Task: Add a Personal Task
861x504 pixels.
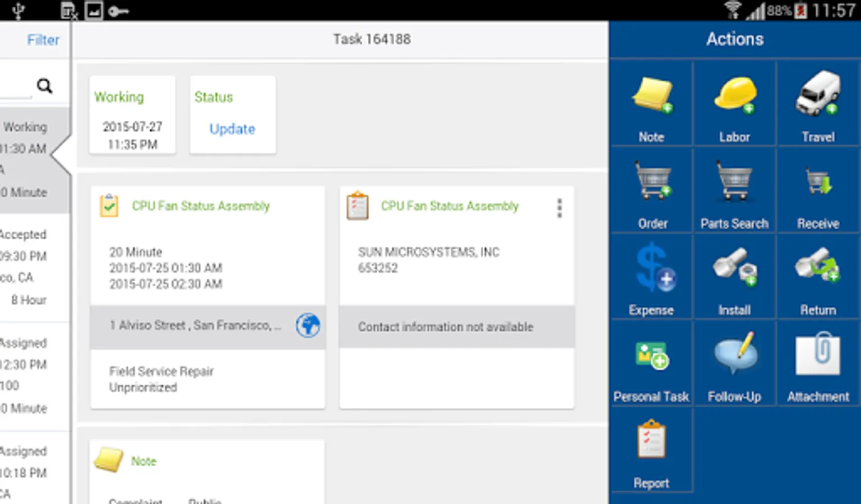Action: (651, 364)
